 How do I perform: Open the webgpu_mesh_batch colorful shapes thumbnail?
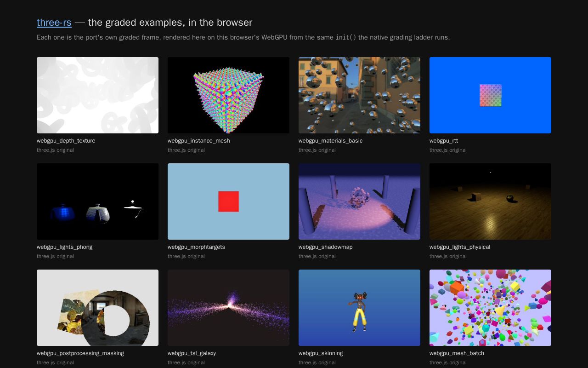tap(490, 308)
